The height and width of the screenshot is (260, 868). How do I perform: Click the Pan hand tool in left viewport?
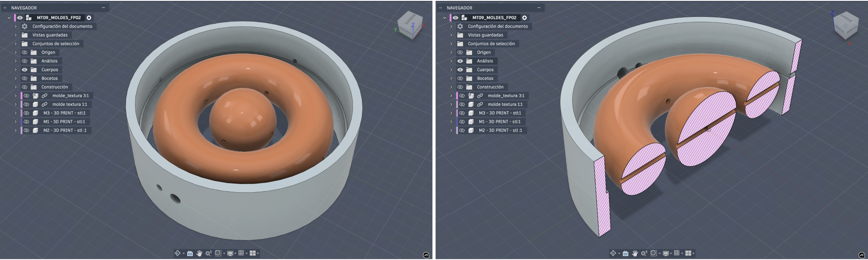click(200, 253)
